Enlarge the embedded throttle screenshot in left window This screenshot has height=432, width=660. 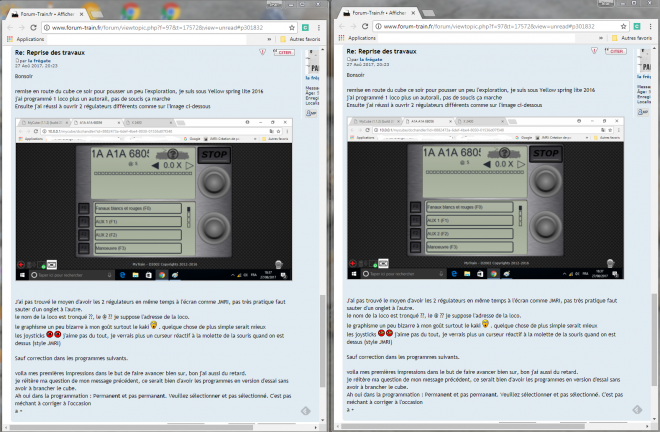click(x=154, y=200)
